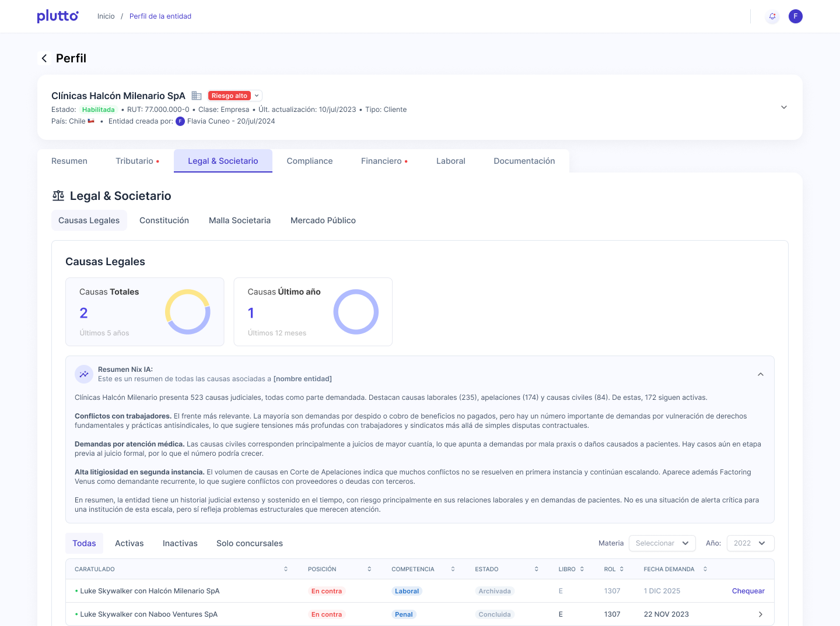Open the user avatar menu in the header
Image resolution: width=840 pixels, height=626 pixels.
pos(796,16)
